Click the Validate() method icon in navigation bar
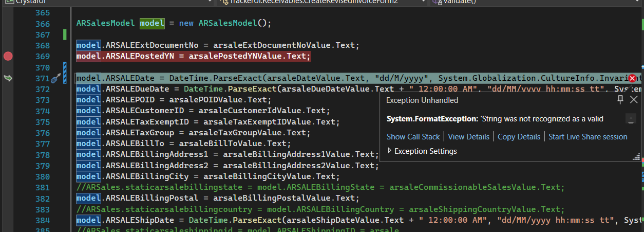 click(436, 2)
